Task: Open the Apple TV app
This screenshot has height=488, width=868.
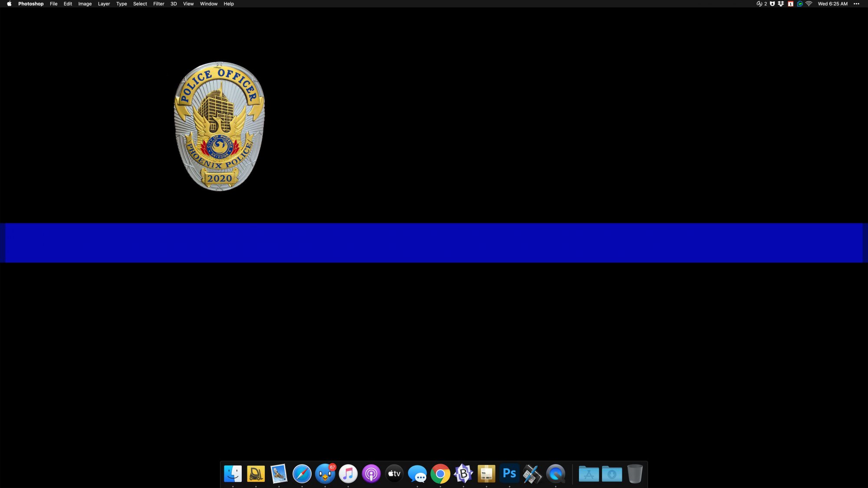Action: [394, 474]
